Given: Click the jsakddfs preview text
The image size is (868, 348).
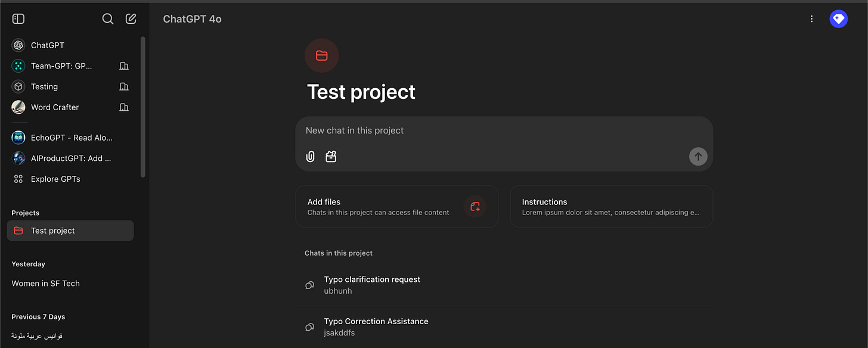Looking at the screenshot, I should (x=340, y=333).
